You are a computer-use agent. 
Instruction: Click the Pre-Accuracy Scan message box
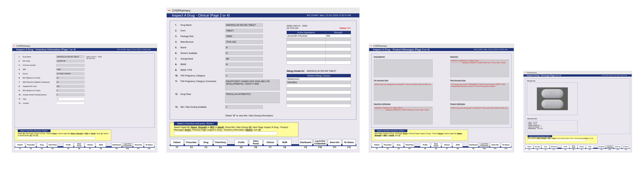403,92
